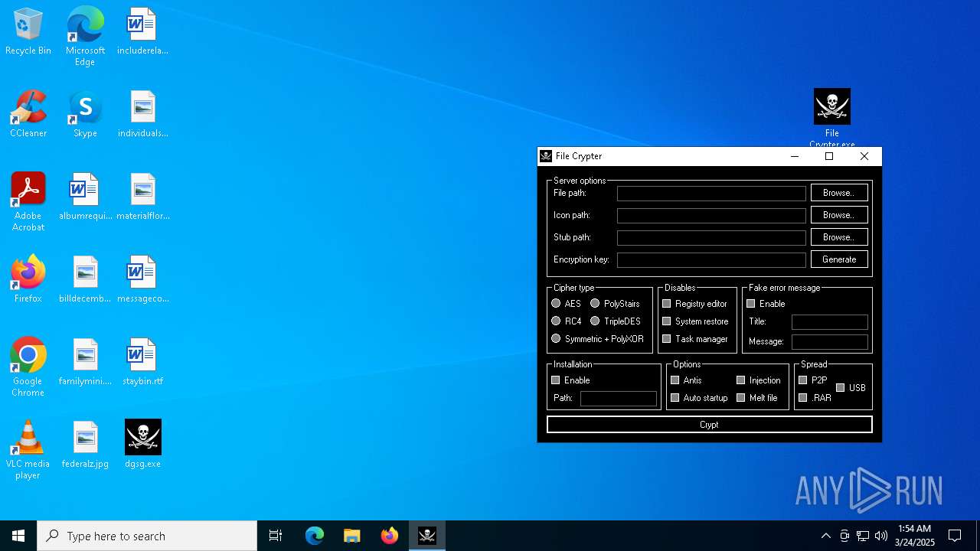Focus the Icon path input field

pos(711,216)
